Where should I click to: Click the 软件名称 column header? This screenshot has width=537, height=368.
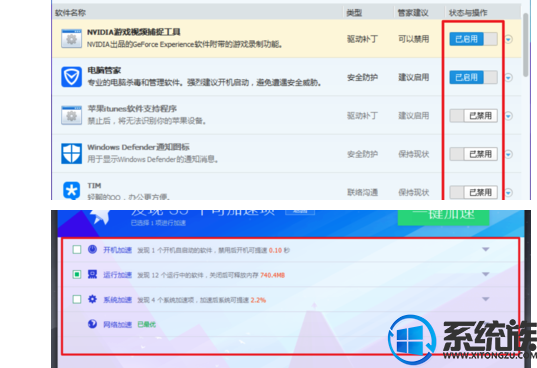pos(70,13)
